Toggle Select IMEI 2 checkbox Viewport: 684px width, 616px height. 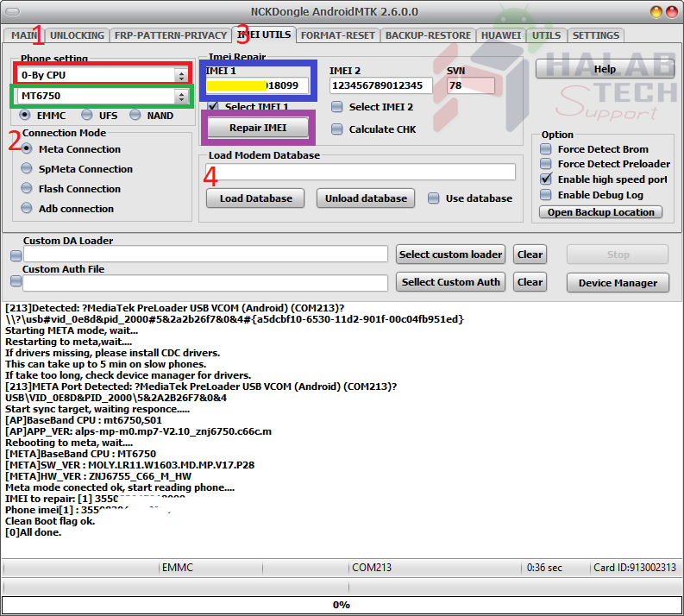[x=336, y=107]
